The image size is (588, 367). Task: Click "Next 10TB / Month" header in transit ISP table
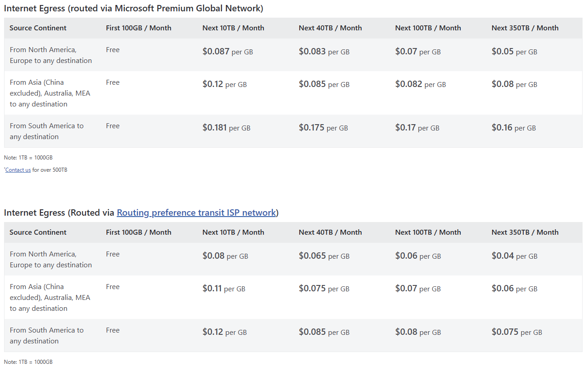click(x=233, y=232)
